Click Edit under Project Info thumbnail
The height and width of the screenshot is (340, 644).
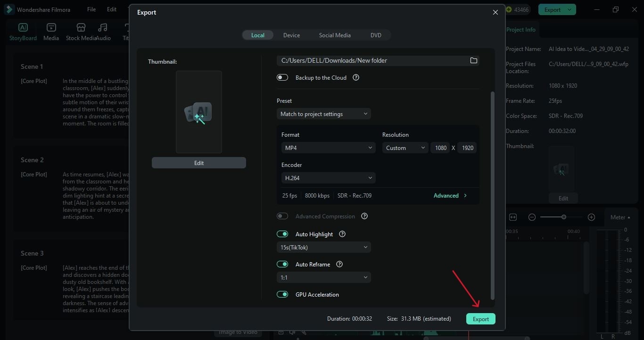pos(563,198)
